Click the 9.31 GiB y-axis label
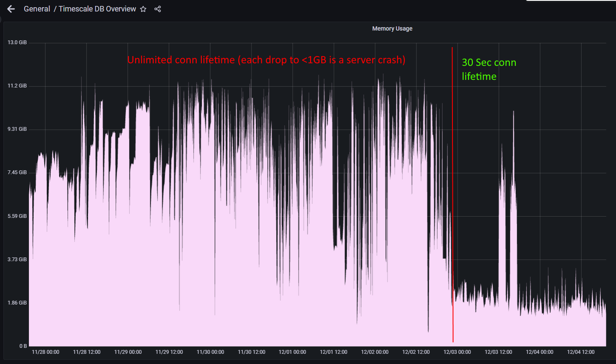 click(x=17, y=129)
